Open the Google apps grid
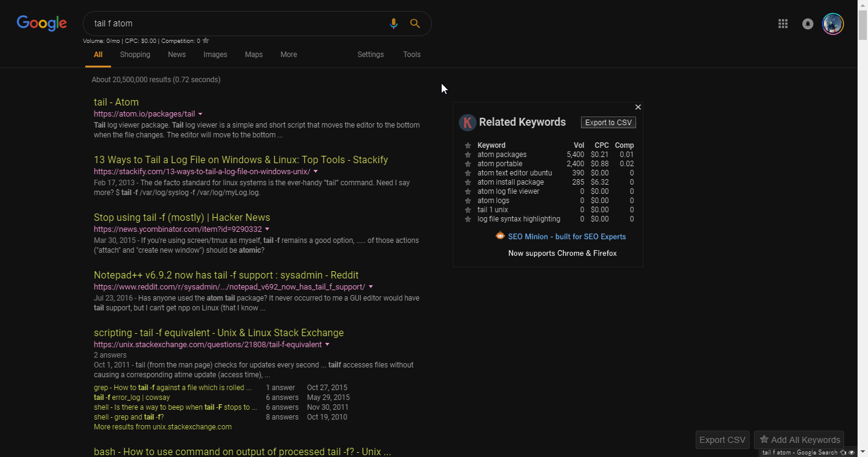868x457 pixels. (x=783, y=24)
